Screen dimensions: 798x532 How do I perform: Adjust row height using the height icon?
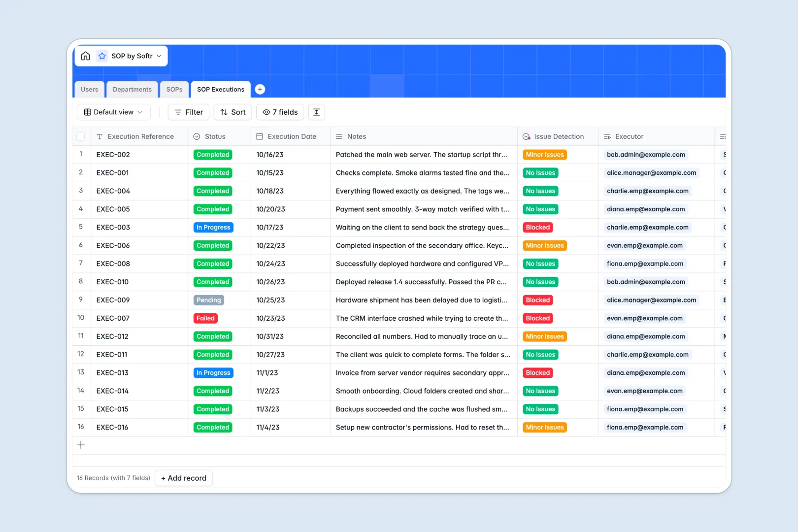tap(316, 112)
